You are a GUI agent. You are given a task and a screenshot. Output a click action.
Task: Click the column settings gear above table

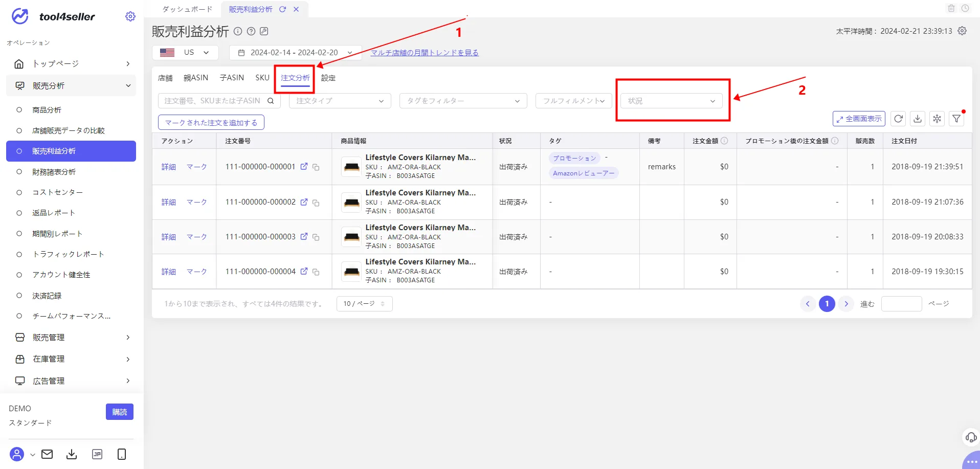click(937, 119)
